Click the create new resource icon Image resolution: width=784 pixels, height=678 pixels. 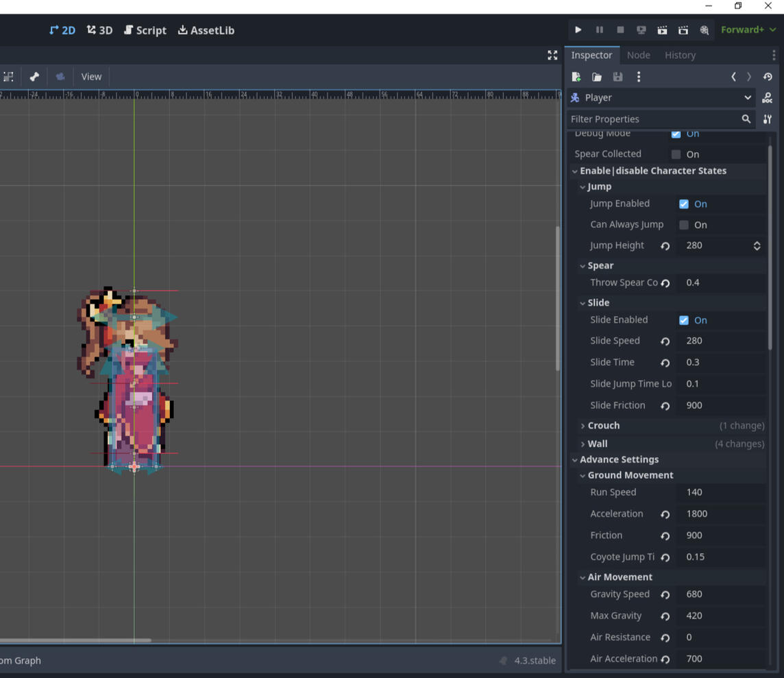click(576, 77)
